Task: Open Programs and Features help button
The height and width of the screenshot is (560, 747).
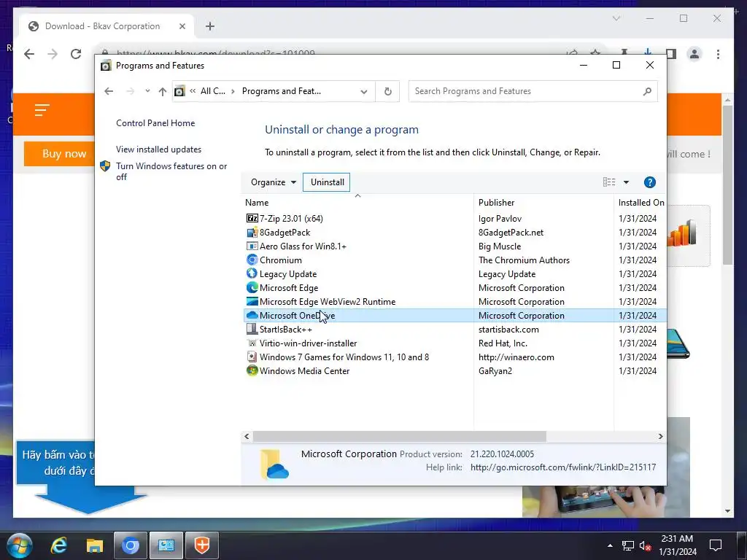Action: (x=650, y=182)
